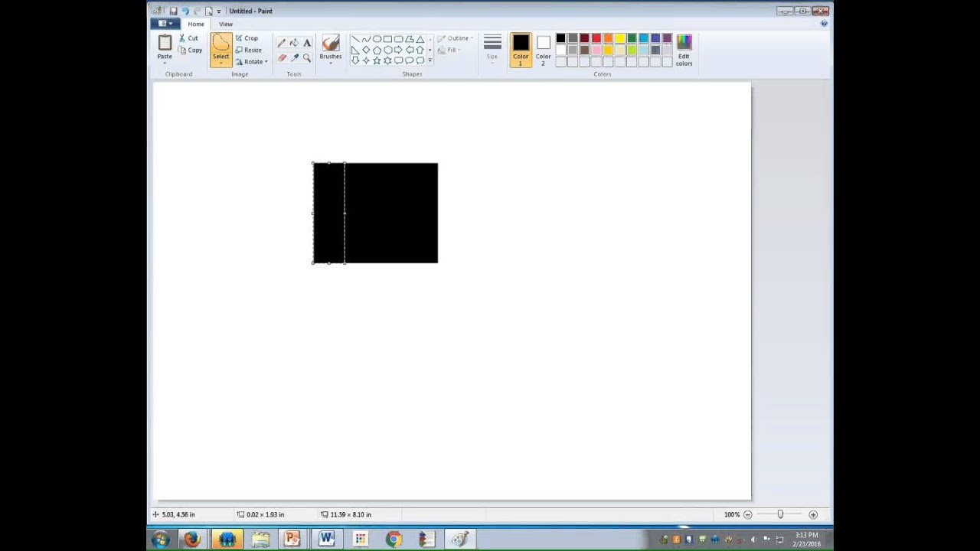Click the Color 2 button
This screenshot has width=980, height=551.
543,50
